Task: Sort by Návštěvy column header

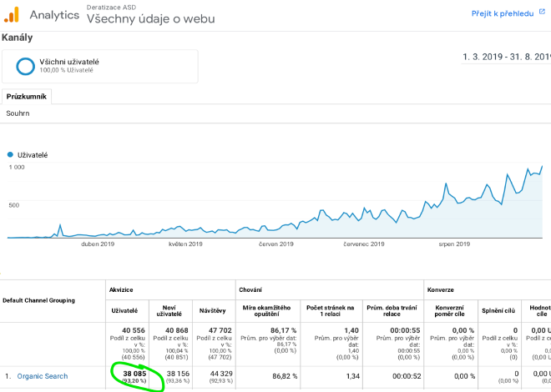Action: 212,310
